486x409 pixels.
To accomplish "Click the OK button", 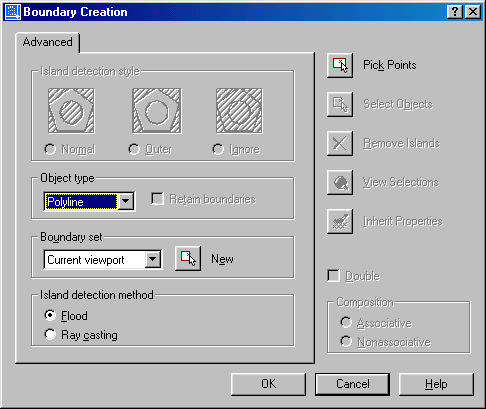I will [x=268, y=384].
